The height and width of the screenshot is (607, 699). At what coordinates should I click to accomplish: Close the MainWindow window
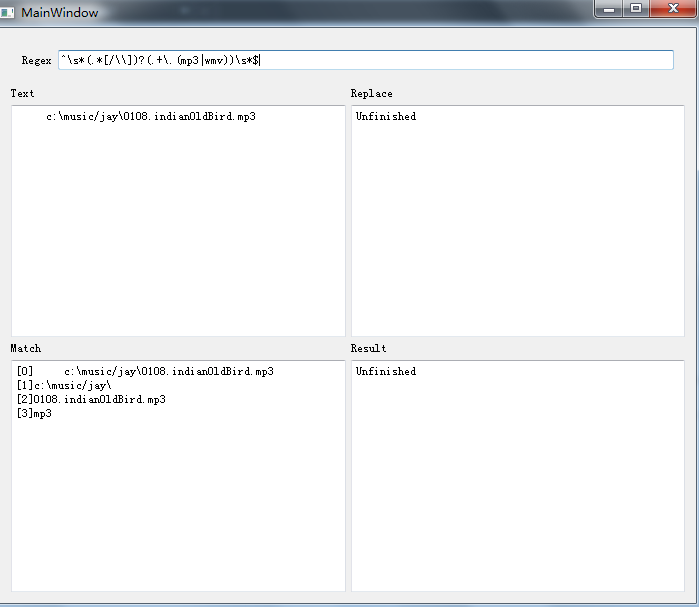click(x=673, y=8)
